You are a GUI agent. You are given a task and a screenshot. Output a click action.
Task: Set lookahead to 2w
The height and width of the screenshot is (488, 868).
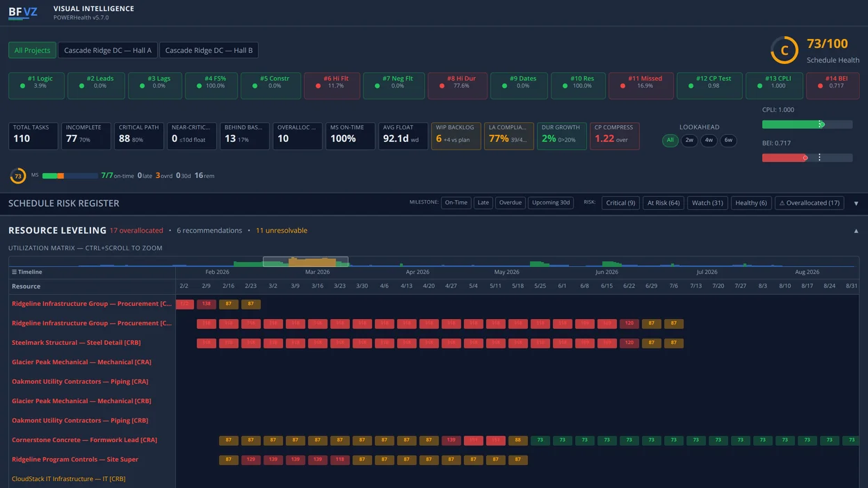click(689, 140)
